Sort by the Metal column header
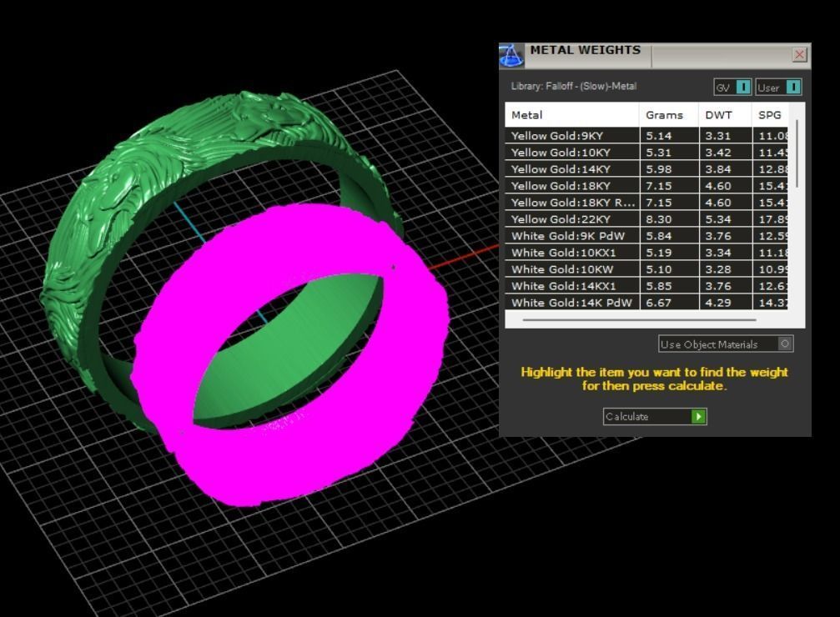Viewport: 840px width, 617px height. pyautogui.click(x=572, y=114)
